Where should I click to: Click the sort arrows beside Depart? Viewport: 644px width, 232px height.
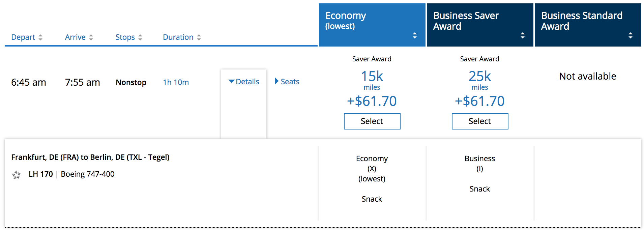click(x=40, y=37)
